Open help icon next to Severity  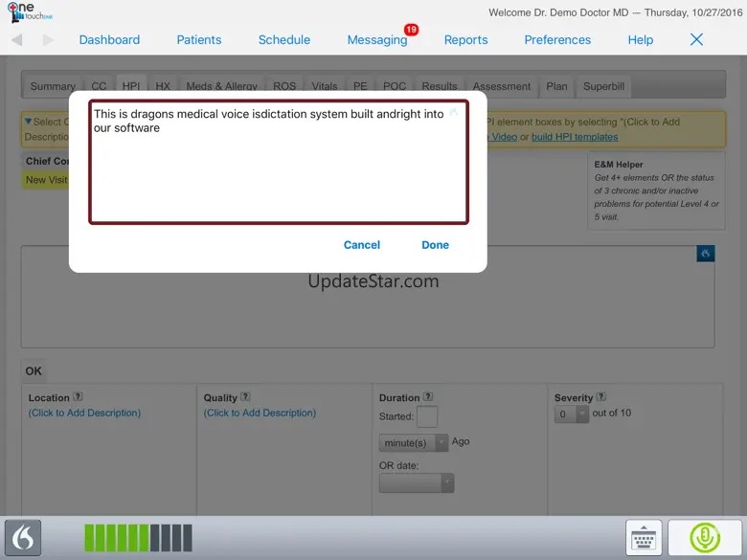(x=601, y=396)
